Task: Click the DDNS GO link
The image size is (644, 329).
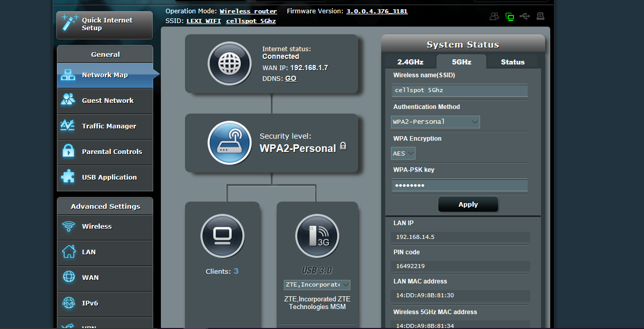Action: 290,79
